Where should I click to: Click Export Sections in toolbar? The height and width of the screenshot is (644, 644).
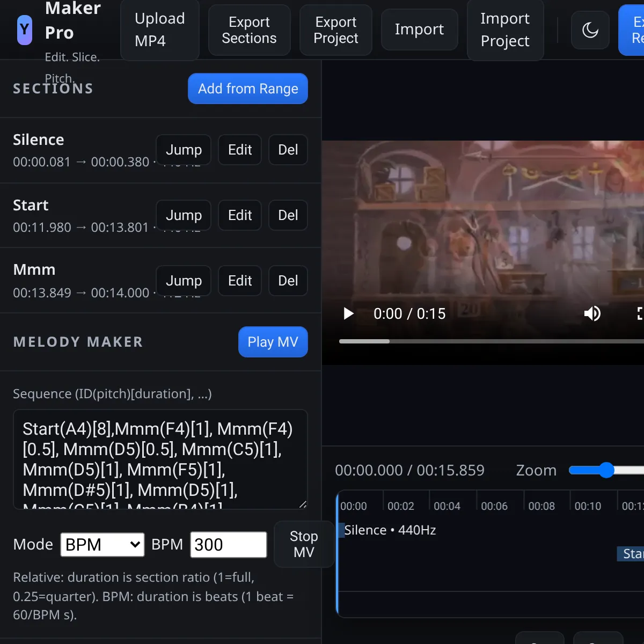(x=249, y=30)
